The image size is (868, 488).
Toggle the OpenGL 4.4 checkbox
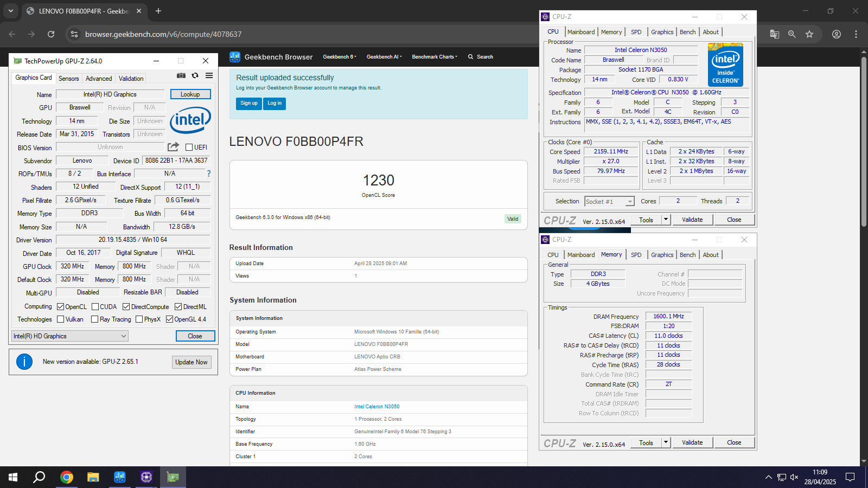tap(169, 319)
